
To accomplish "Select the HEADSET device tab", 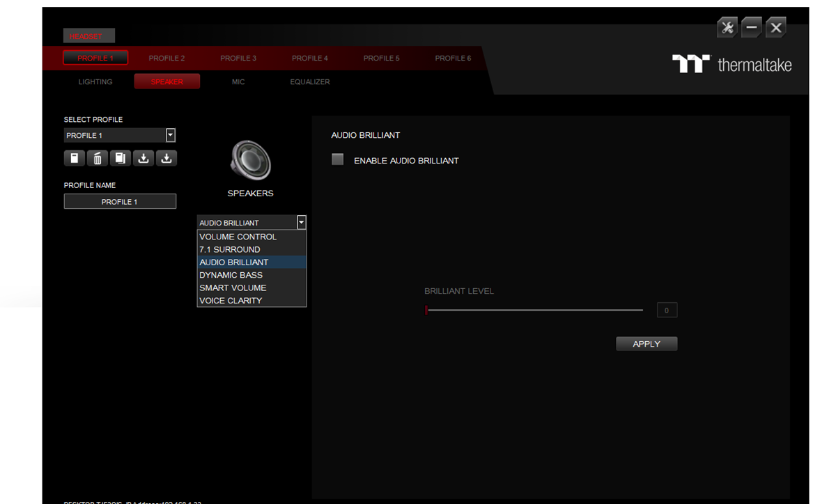I will [x=89, y=36].
